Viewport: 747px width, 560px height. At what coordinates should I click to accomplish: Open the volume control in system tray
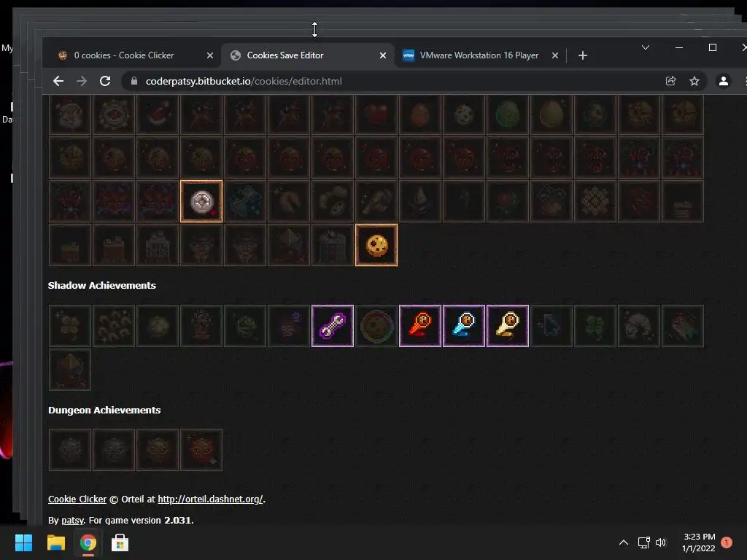click(661, 542)
